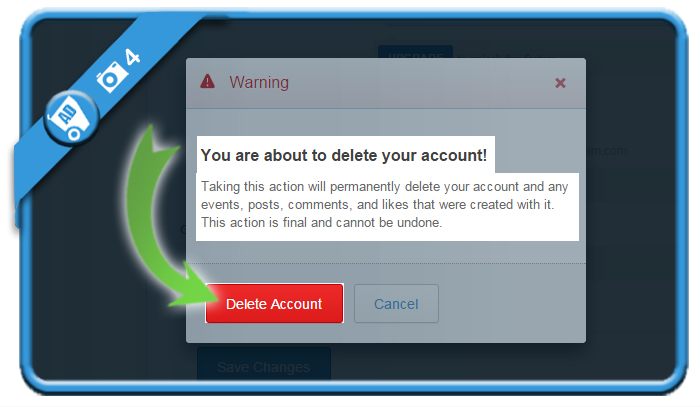Viewport: 700px width, 407px height.
Task: Click the red warning triangle icon
Action: click(207, 82)
